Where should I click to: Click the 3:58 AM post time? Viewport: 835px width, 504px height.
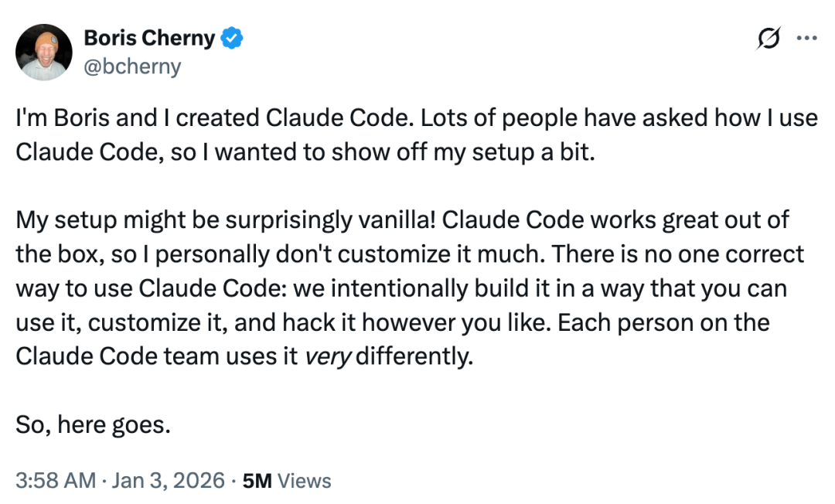coord(56,481)
